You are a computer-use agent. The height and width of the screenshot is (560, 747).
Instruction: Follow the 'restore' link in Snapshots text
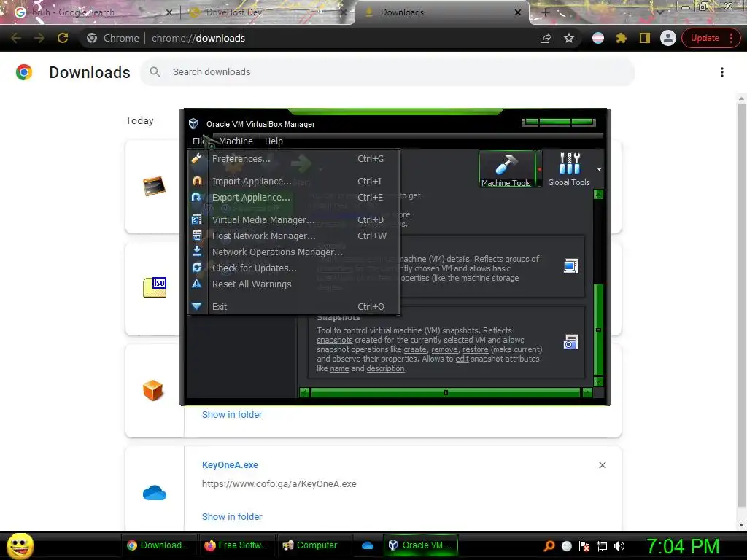(475, 349)
